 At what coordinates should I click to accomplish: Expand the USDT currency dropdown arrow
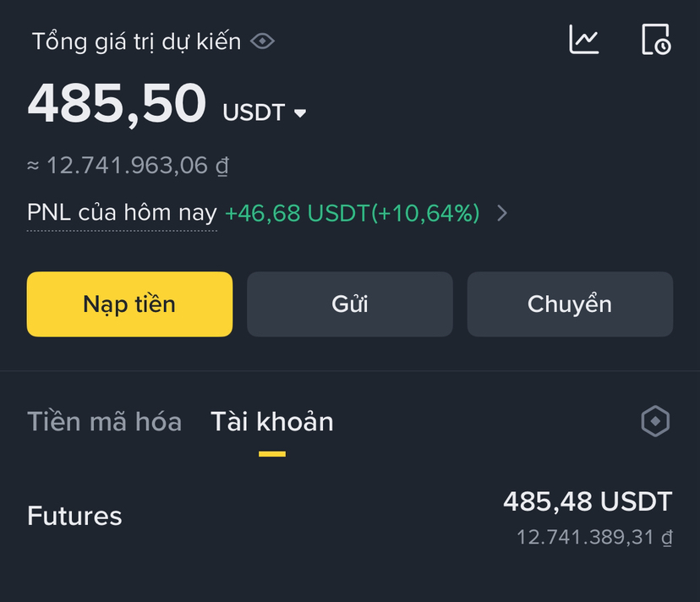[299, 113]
